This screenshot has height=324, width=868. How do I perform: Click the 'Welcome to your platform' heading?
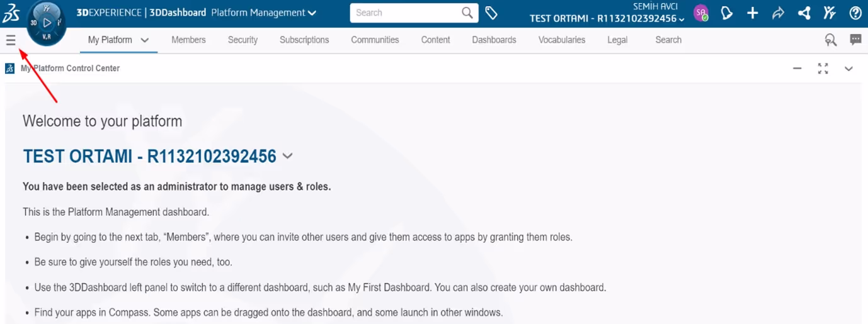[102, 121]
